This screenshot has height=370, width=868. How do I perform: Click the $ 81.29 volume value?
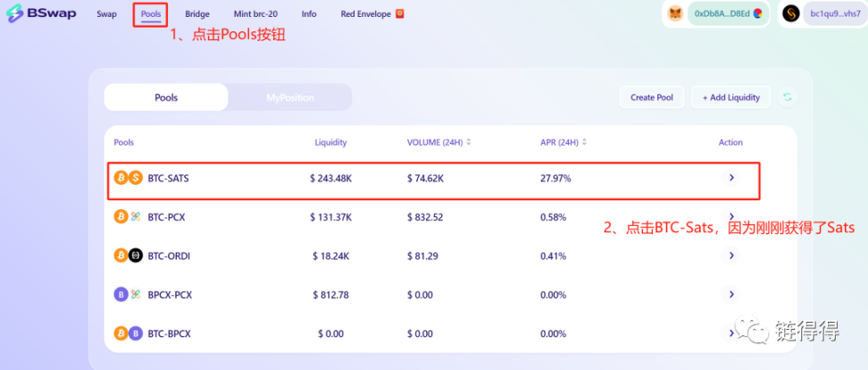(422, 256)
